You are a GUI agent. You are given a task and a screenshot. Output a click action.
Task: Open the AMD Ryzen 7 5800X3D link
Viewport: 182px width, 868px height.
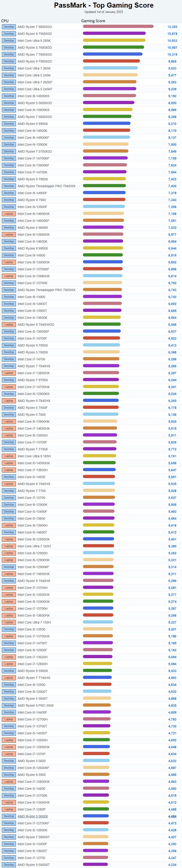click(x=35, y=117)
